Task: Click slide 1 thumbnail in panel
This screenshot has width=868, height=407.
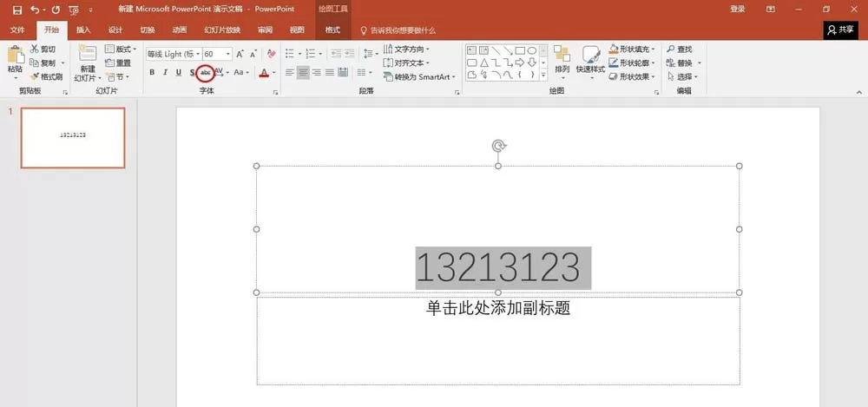Action: click(x=73, y=138)
